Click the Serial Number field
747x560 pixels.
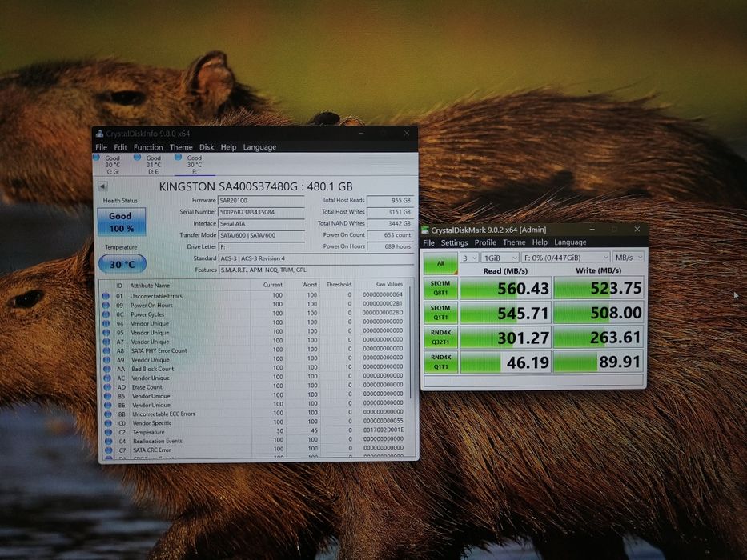[261, 212]
